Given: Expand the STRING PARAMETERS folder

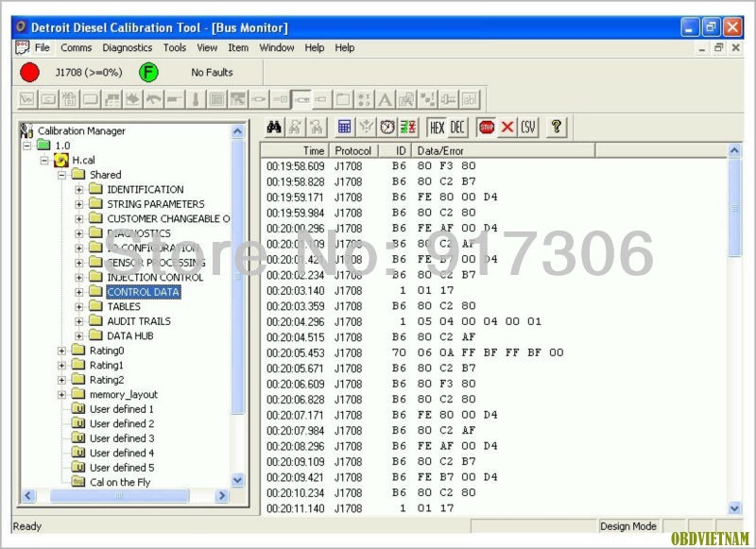Looking at the screenshot, I should coord(79,204).
